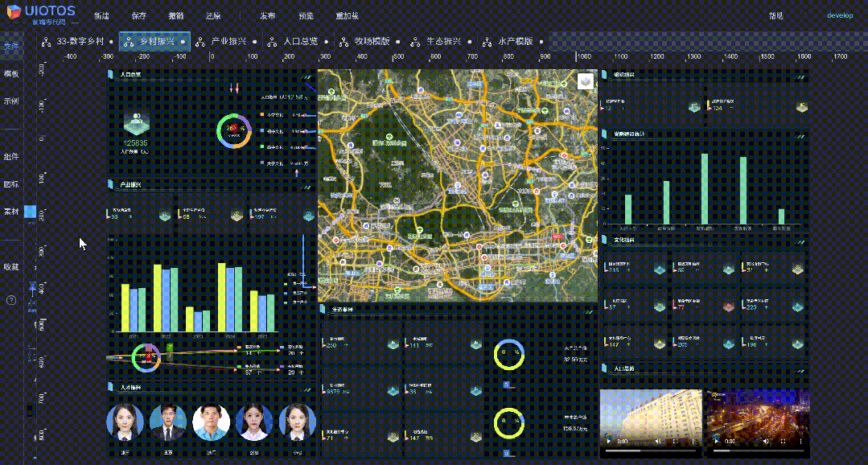Play the night city traffic video
The image size is (868, 465).
tap(715, 442)
